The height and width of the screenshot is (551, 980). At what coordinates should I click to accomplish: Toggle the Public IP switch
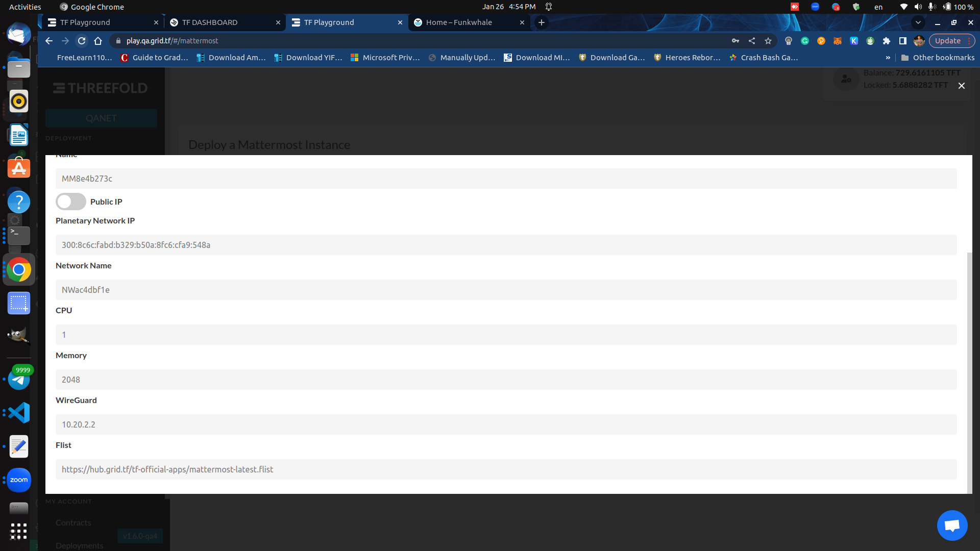click(70, 202)
